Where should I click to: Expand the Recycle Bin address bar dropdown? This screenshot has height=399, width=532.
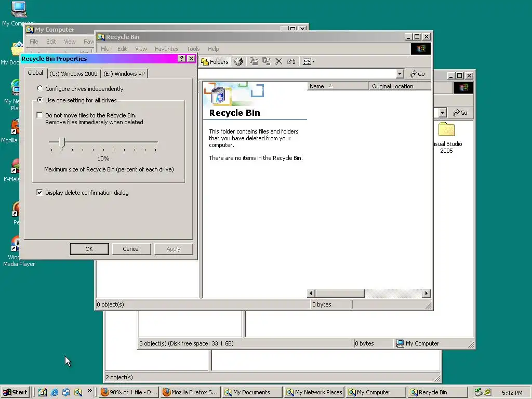point(400,74)
